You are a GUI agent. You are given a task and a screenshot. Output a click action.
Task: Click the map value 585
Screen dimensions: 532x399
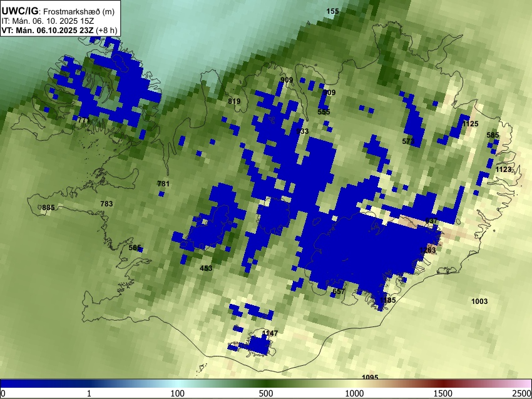click(493, 135)
